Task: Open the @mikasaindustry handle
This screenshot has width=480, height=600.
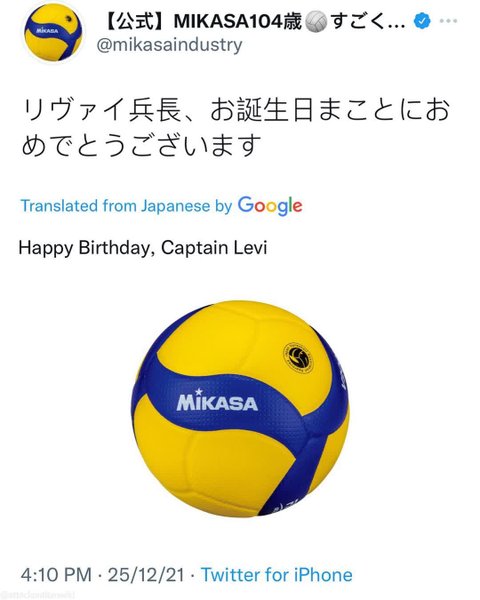Action: click(x=169, y=45)
